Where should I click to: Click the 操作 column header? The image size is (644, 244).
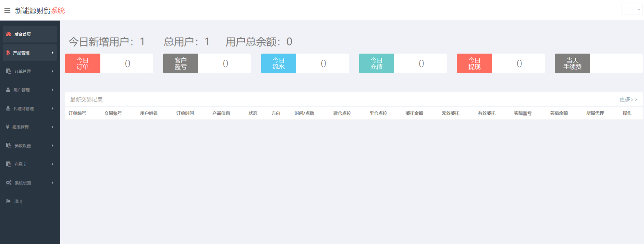click(x=627, y=113)
